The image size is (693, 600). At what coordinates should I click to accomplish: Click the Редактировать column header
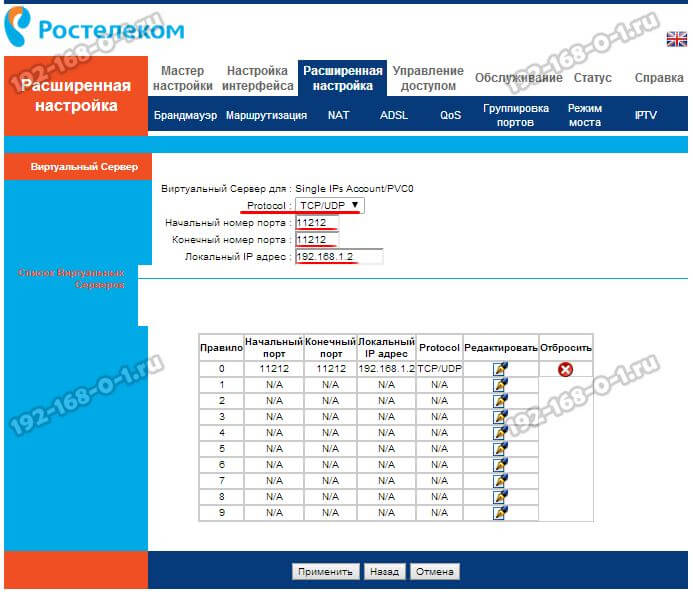(x=501, y=348)
